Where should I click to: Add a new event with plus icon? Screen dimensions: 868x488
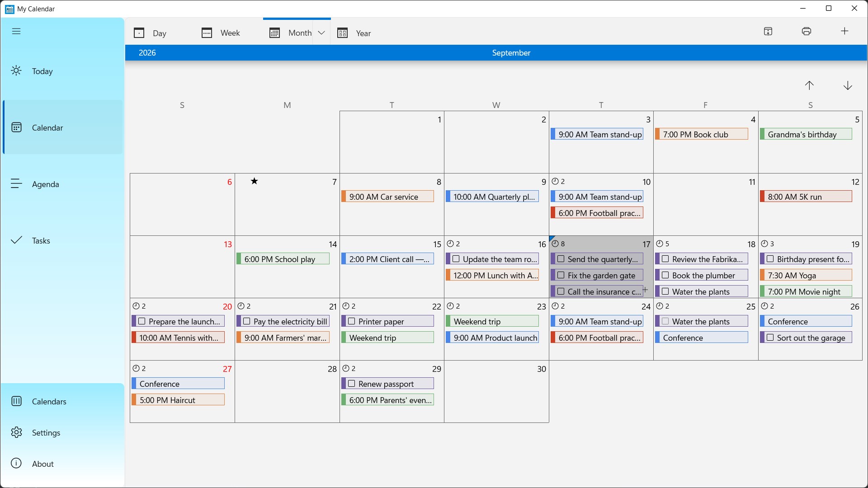(844, 31)
